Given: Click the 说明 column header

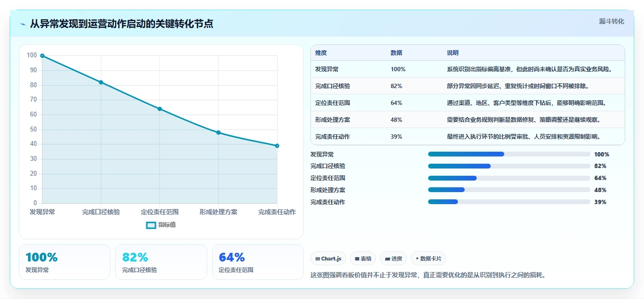Looking at the screenshot, I should tap(453, 53).
